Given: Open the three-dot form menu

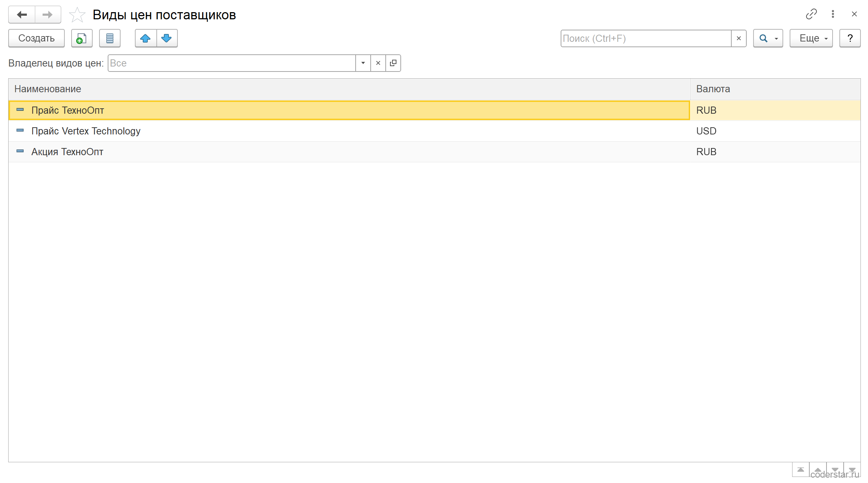Looking at the screenshot, I should tap(833, 14).
